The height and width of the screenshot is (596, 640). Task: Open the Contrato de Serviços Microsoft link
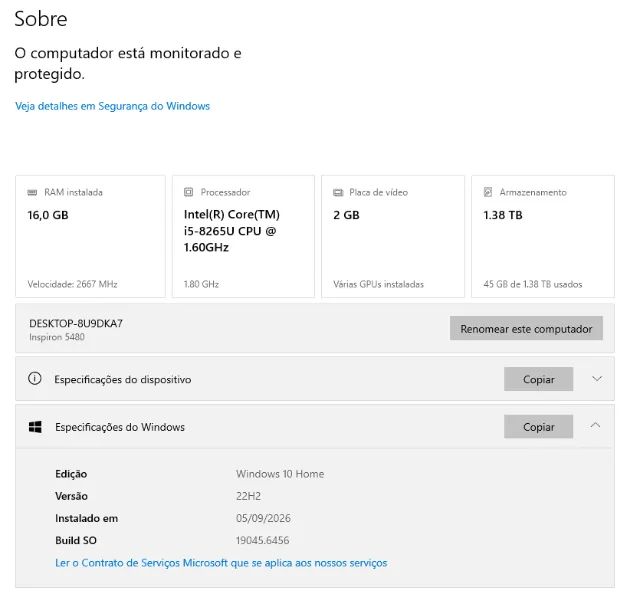(x=221, y=563)
